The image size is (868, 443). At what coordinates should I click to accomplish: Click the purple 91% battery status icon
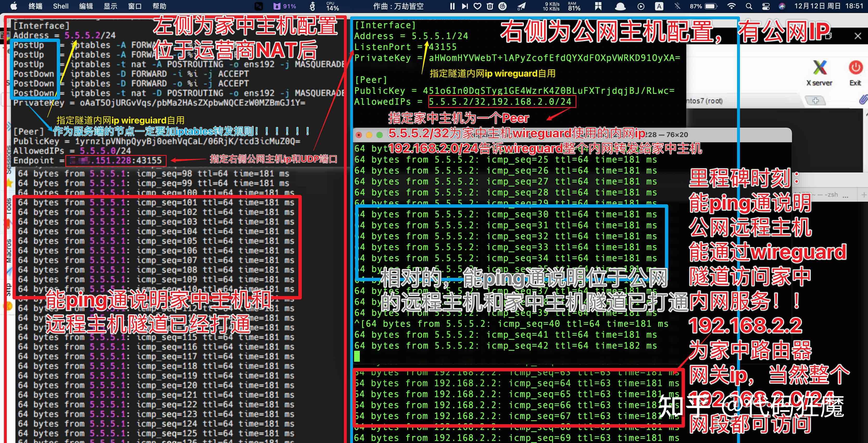[285, 6]
